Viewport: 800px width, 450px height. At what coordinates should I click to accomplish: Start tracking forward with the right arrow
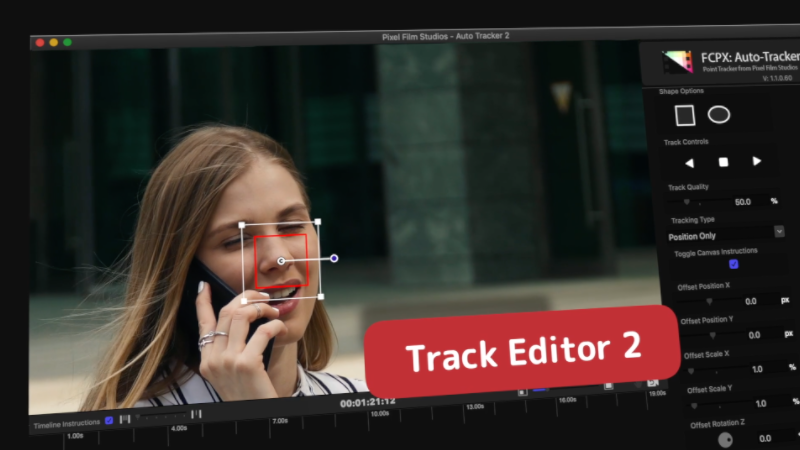coord(757,161)
